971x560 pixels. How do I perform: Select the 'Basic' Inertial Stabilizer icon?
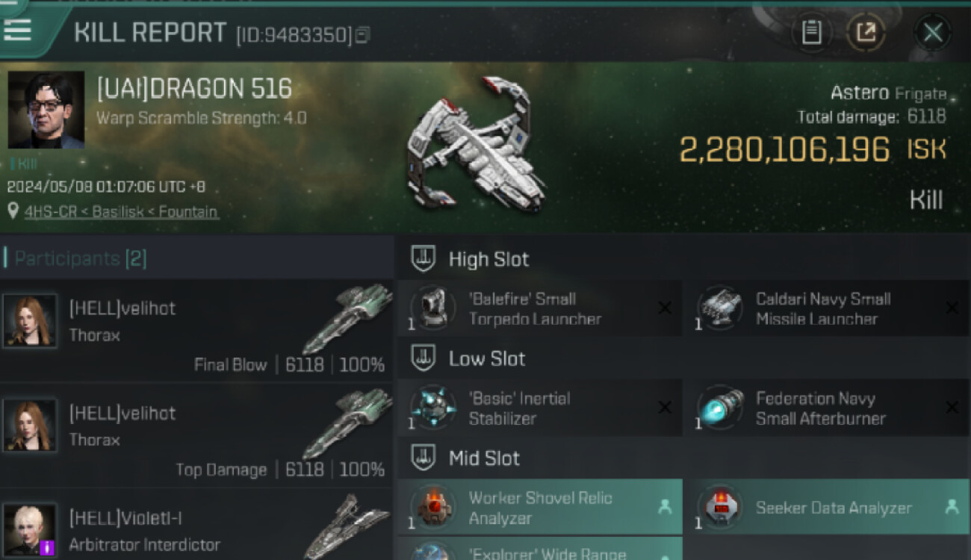click(x=432, y=408)
